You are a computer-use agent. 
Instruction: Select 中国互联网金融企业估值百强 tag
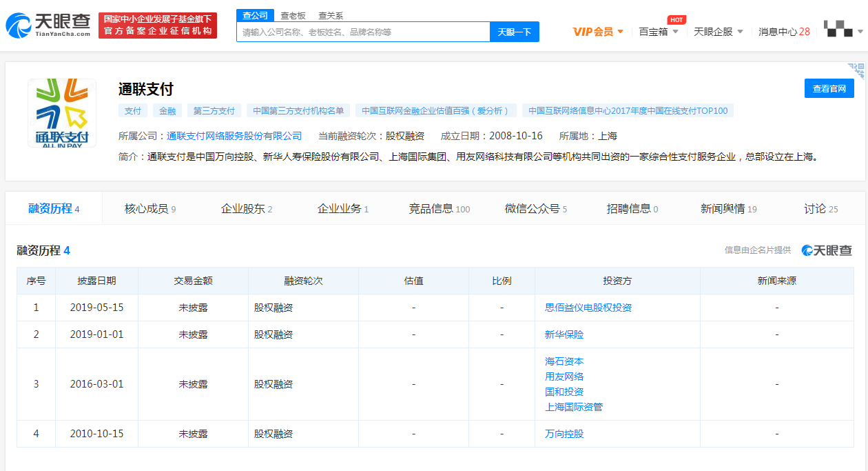point(436,110)
